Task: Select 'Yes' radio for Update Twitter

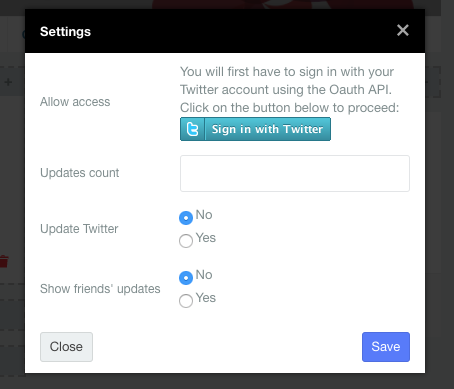Action: point(186,241)
